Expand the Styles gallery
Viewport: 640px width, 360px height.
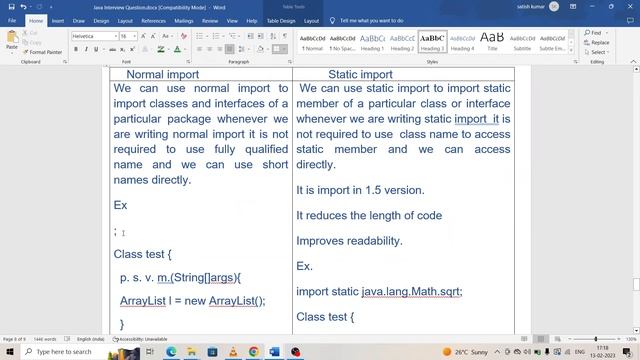(571, 50)
